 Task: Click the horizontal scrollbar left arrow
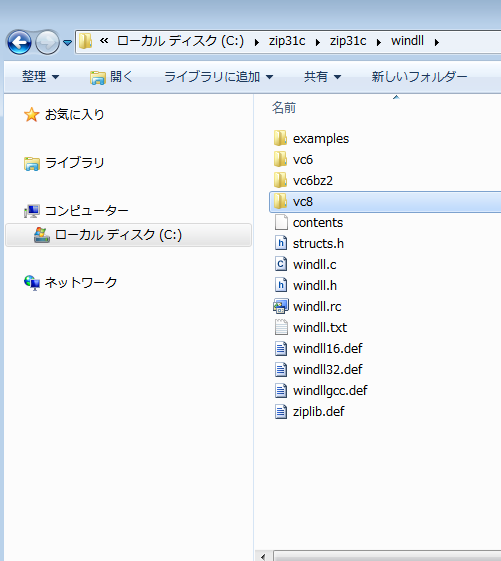263,556
